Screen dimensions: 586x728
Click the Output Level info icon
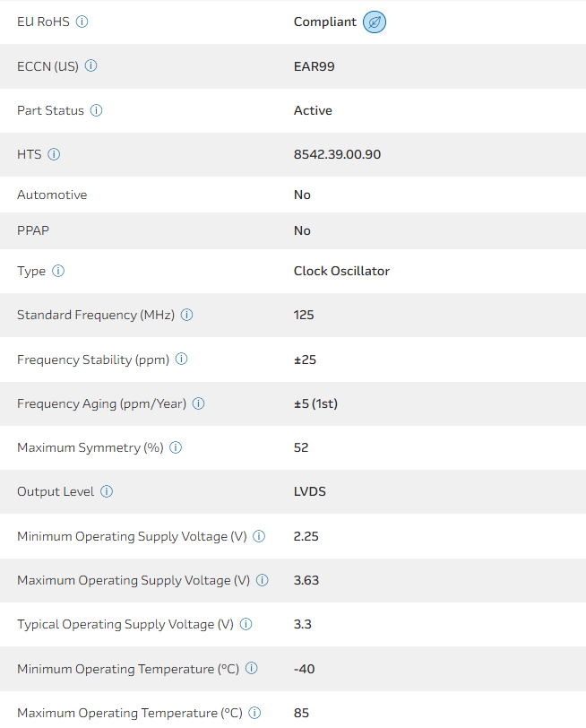click(x=107, y=491)
